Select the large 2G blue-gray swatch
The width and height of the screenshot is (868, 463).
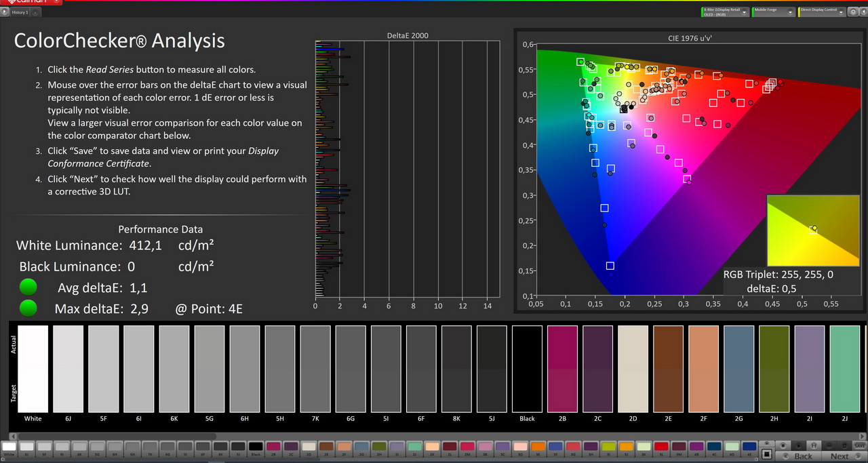coord(738,368)
